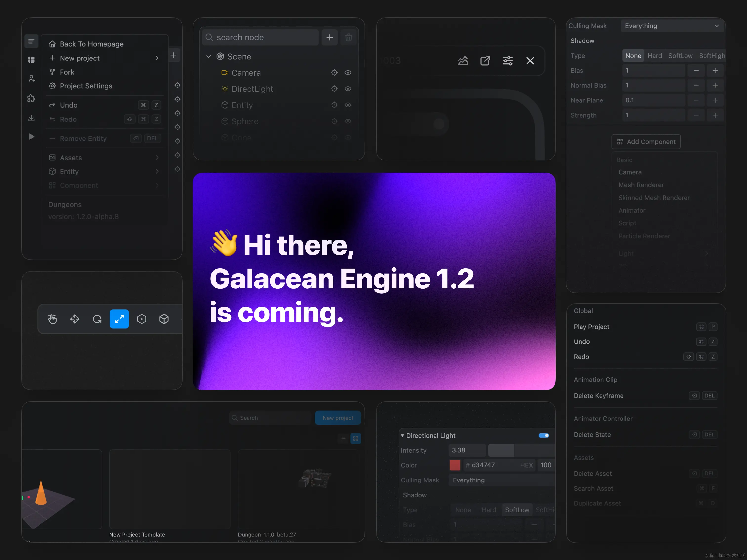Choose SoftLow in Directional Light shadow type

[517, 510]
